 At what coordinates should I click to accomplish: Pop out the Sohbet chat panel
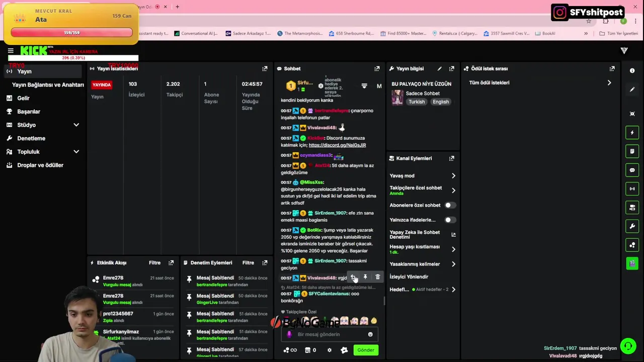377,68
